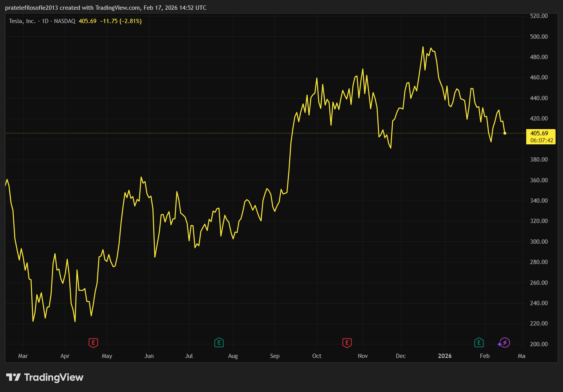Select the 320.00 price axis label
Image resolution: width=563 pixels, height=392 pixels.
539,221
